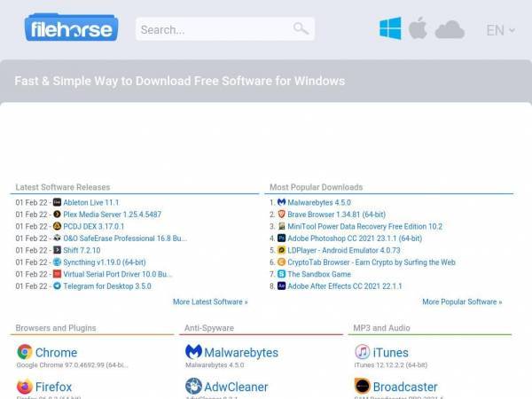The width and height of the screenshot is (532, 399).
Task: Click the Brave Browser icon
Action: point(282,215)
